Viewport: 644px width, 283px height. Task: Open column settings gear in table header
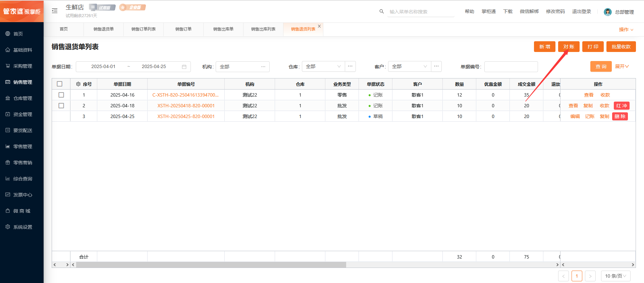point(78,84)
